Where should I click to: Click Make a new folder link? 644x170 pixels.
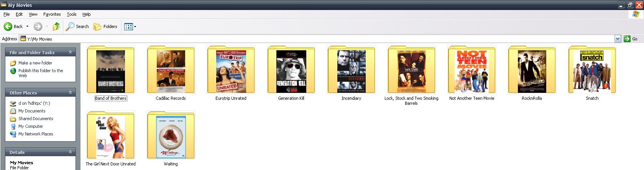[x=35, y=63]
